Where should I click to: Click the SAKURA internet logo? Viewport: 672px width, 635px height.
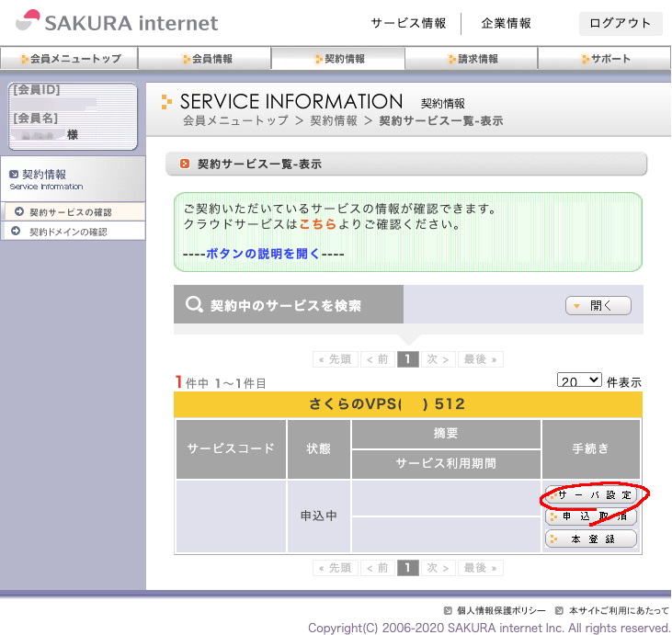click(x=117, y=22)
